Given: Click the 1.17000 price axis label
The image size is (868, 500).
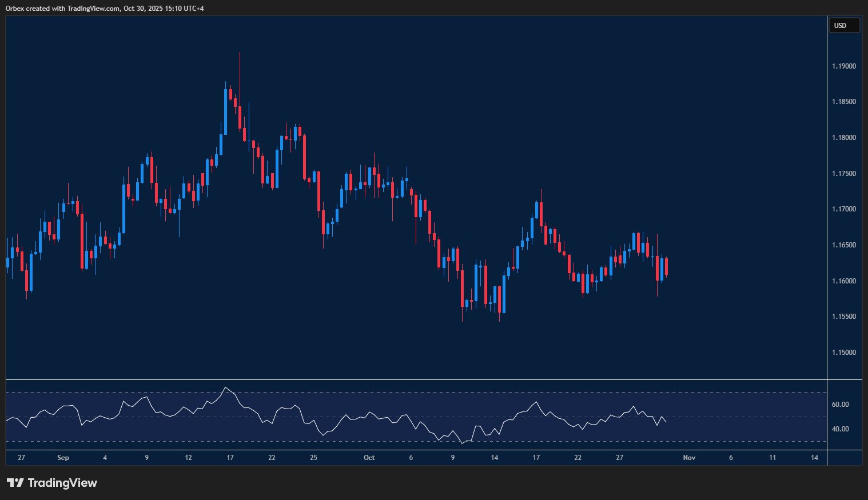Looking at the screenshot, I should point(843,209).
